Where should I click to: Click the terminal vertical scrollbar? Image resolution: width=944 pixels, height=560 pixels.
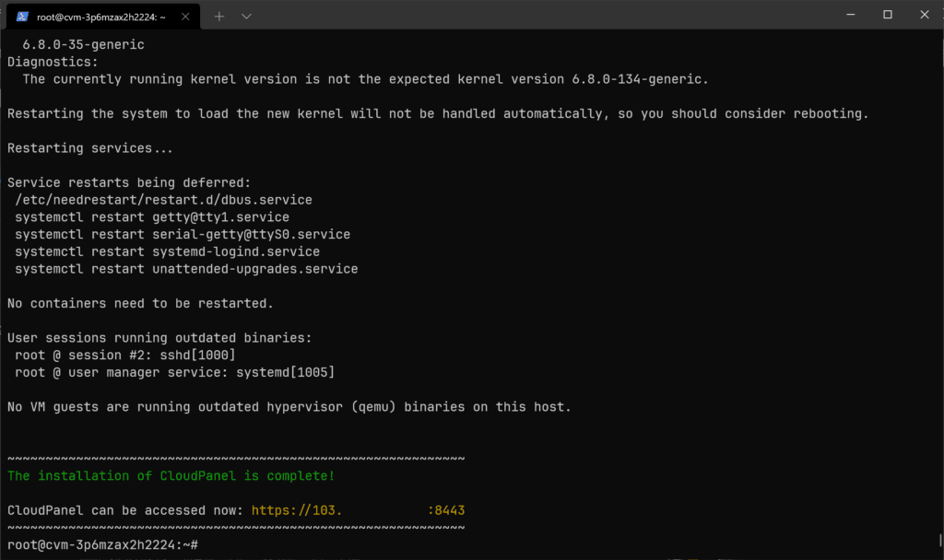pos(940,538)
